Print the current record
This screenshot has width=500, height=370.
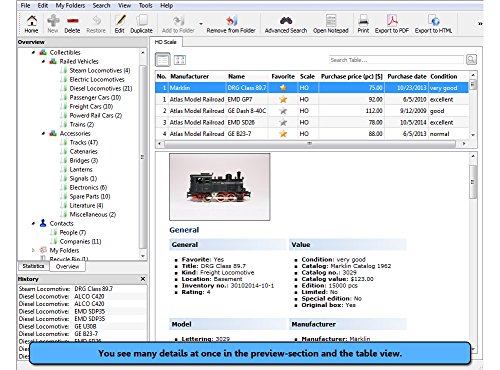point(363,24)
